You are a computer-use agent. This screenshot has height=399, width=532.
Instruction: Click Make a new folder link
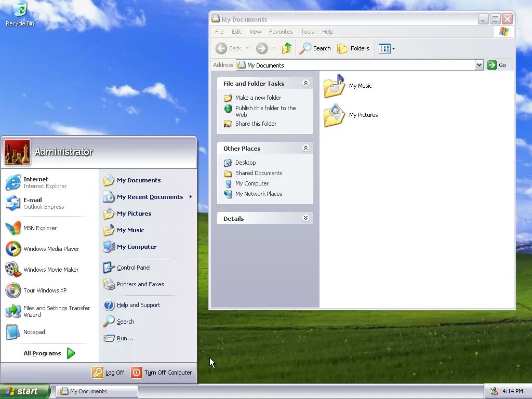click(258, 98)
